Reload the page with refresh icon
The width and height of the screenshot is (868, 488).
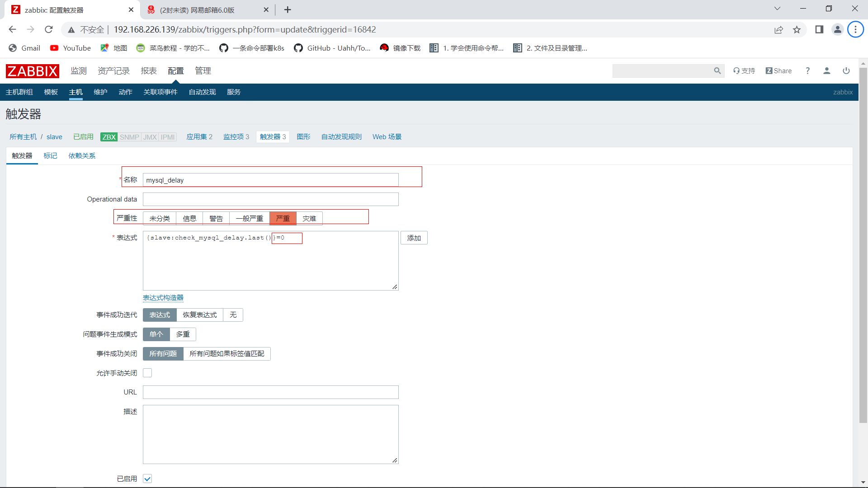(49, 30)
